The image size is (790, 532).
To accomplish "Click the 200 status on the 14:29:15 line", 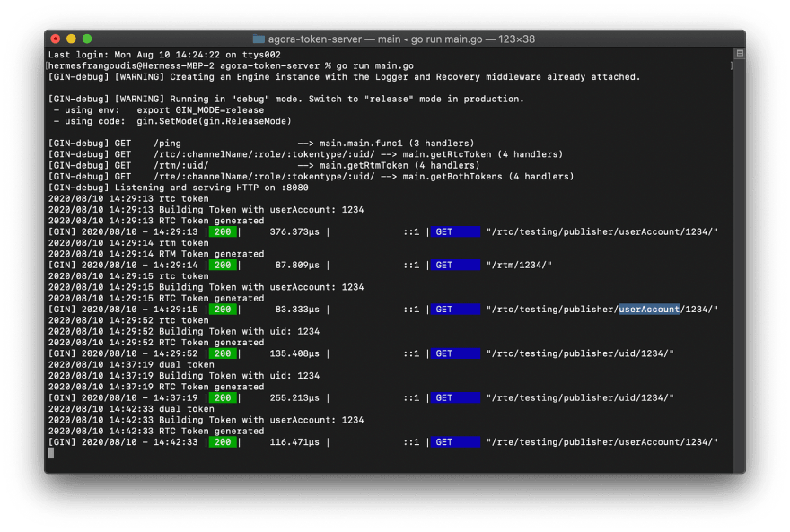I will (223, 309).
